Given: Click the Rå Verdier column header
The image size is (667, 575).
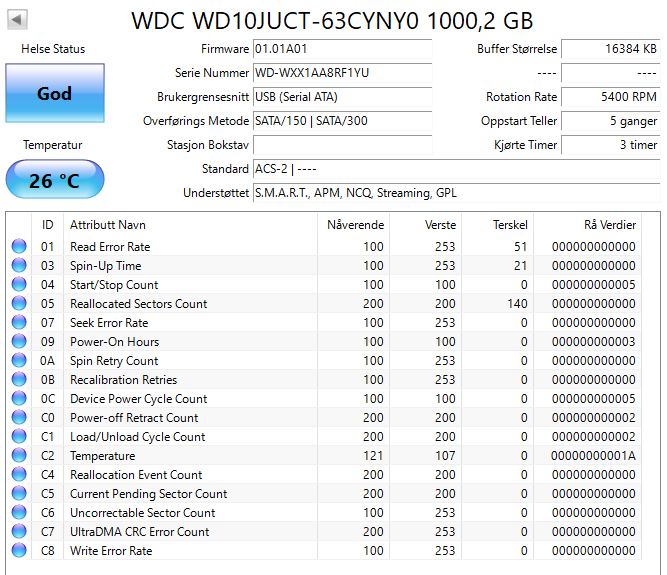Looking at the screenshot, I should pyautogui.click(x=609, y=225).
